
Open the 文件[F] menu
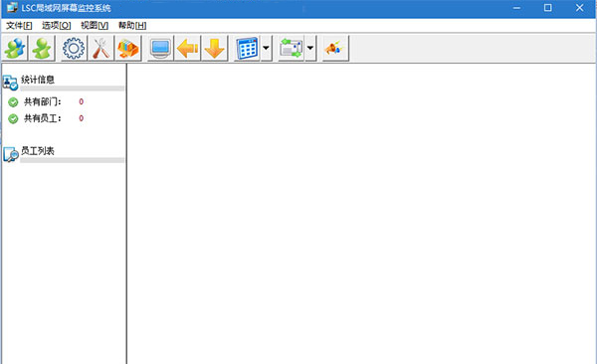[19, 26]
